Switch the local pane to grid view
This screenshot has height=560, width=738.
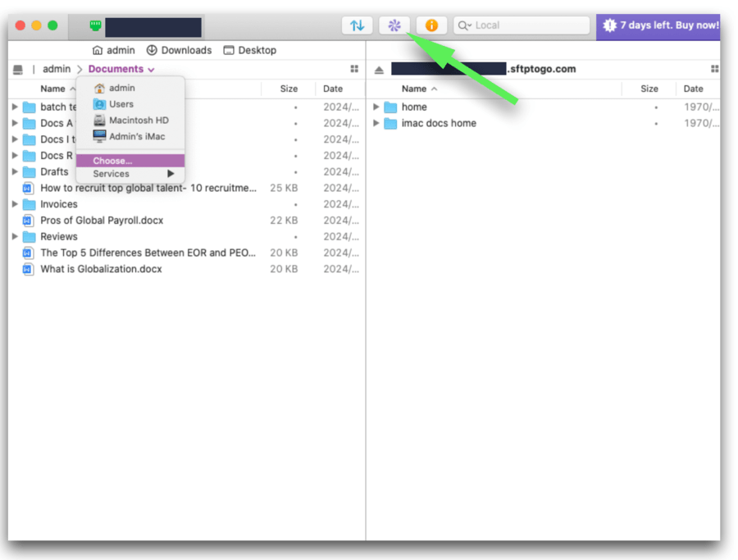click(354, 68)
